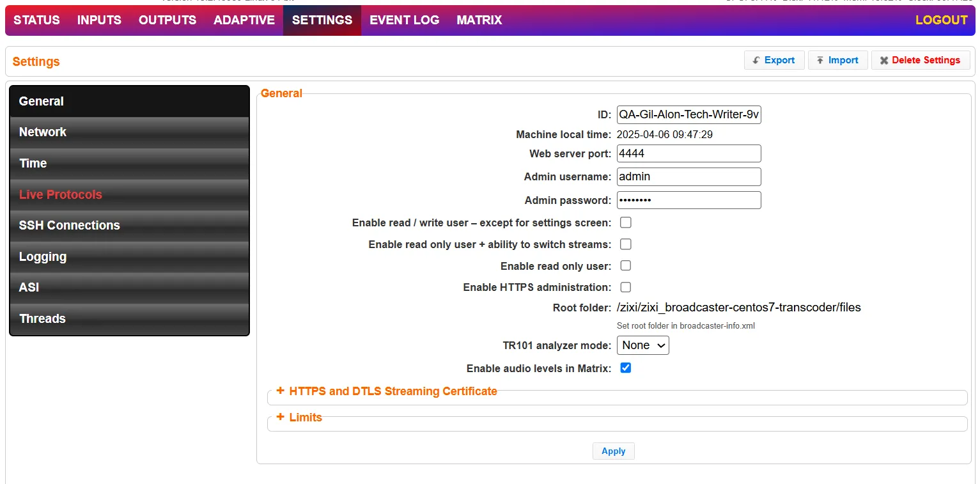The height and width of the screenshot is (484, 980).
Task: Open the Threads settings section
Action: (x=129, y=319)
